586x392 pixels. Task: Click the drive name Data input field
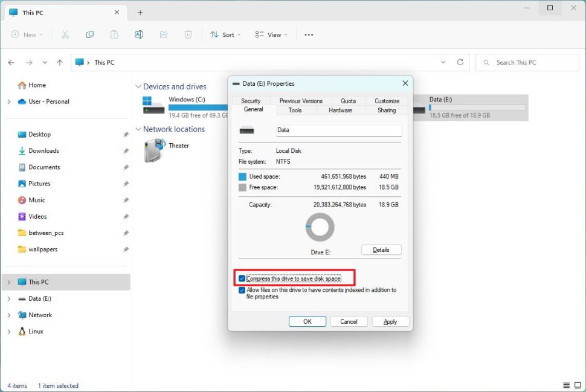pyautogui.click(x=338, y=130)
